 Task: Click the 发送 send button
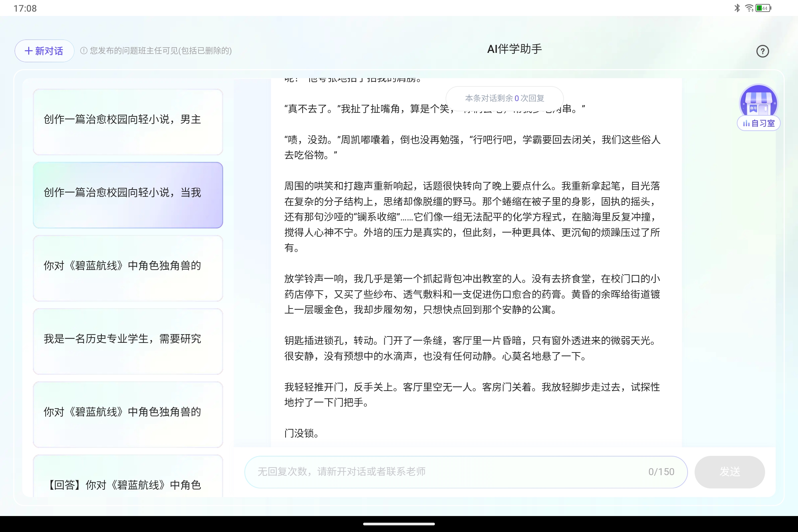(730, 472)
